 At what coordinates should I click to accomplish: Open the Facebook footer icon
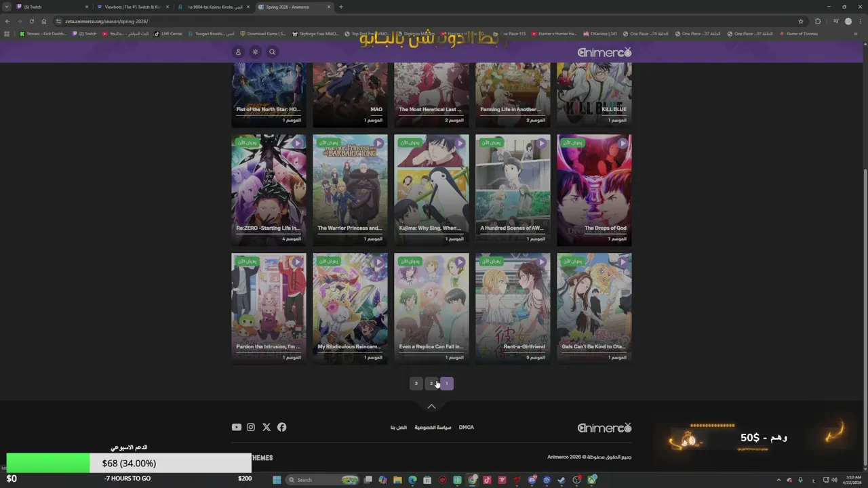281,427
